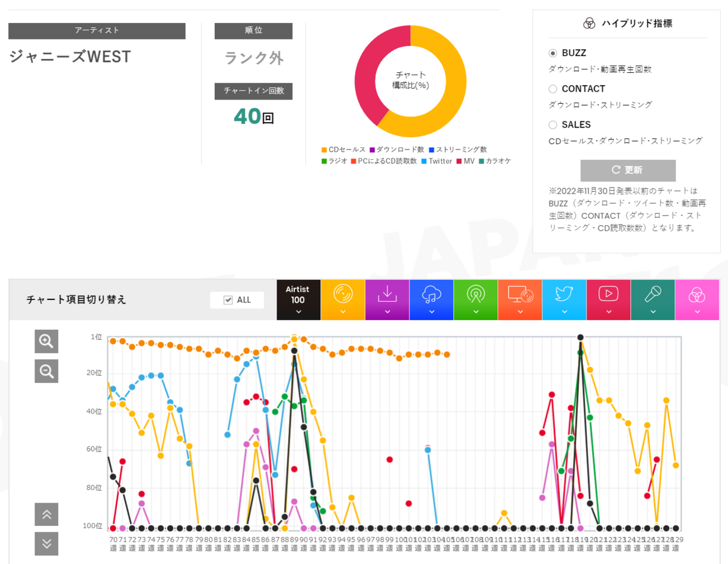728x564 pixels.
Task: Click the hybrid indicator circles icon in sidebar
Action: [588, 24]
